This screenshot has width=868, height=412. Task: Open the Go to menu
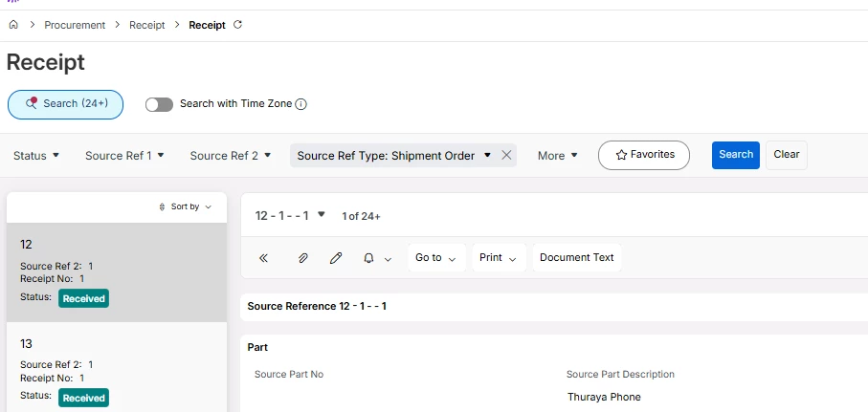(x=435, y=258)
